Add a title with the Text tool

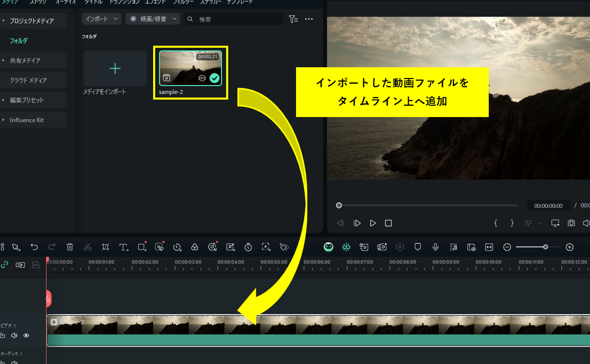(x=123, y=247)
